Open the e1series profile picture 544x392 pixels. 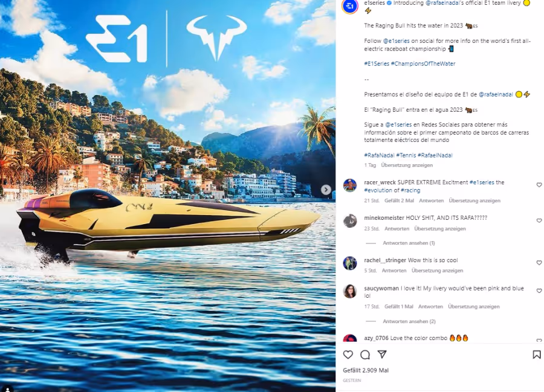(x=350, y=6)
